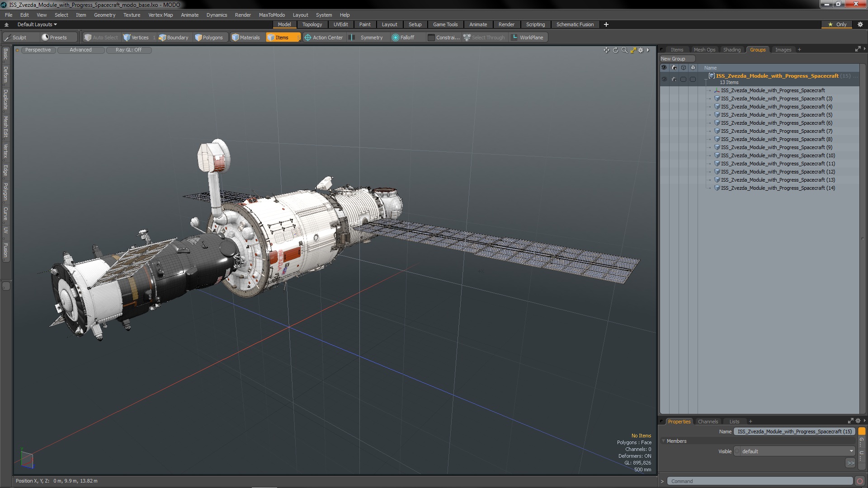Image resolution: width=868 pixels, height=488 pixels.
Task: Open the Default Layouts dropdown
Action: 37,24
